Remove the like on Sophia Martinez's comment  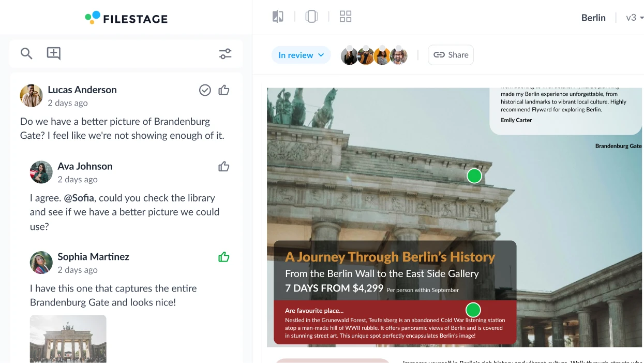[223, 256]
